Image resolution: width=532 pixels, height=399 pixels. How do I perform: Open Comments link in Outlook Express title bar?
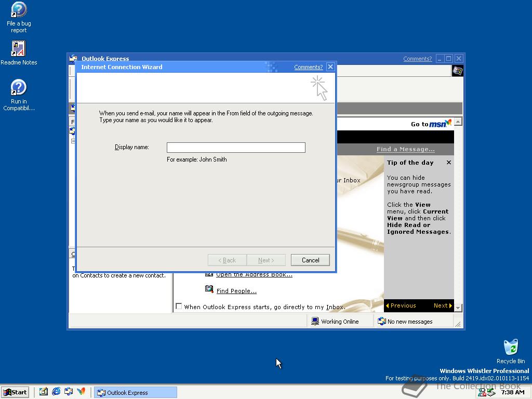coord(417,59)
